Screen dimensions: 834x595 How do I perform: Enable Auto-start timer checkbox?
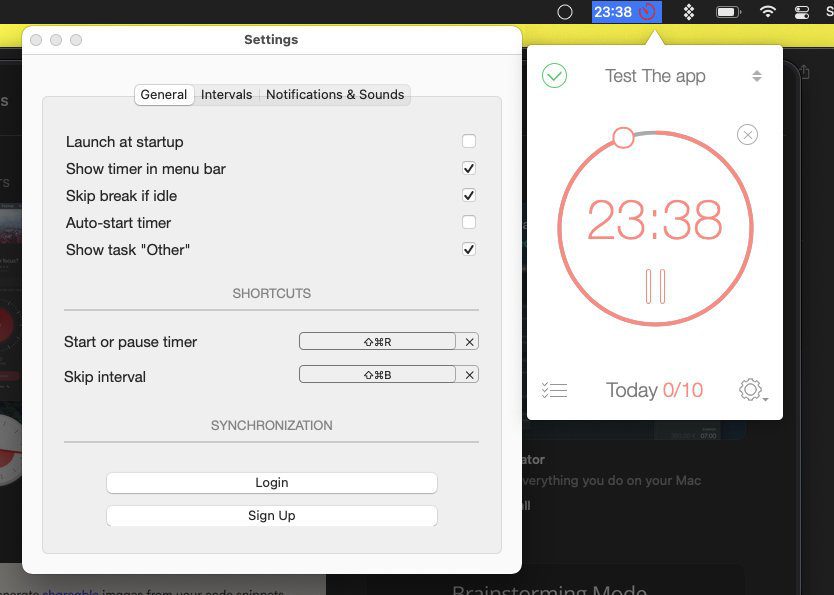(469, 222)
